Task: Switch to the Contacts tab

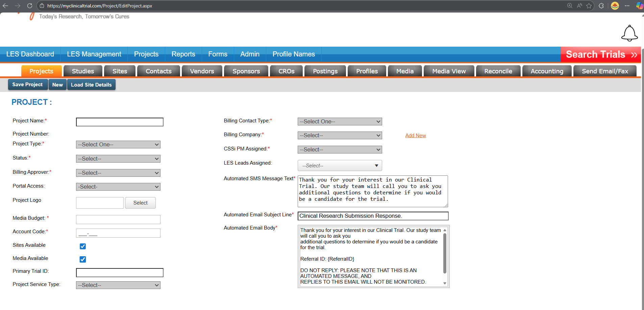Action: coord(159,71)
